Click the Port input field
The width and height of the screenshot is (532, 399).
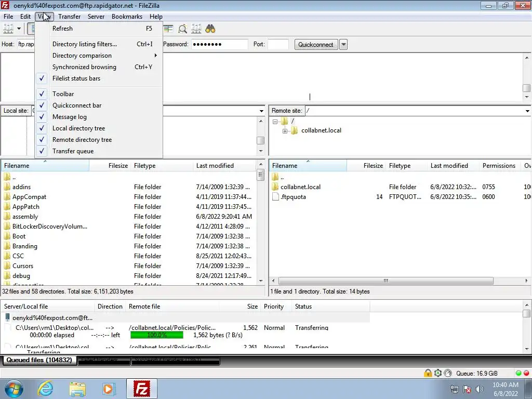278,45
